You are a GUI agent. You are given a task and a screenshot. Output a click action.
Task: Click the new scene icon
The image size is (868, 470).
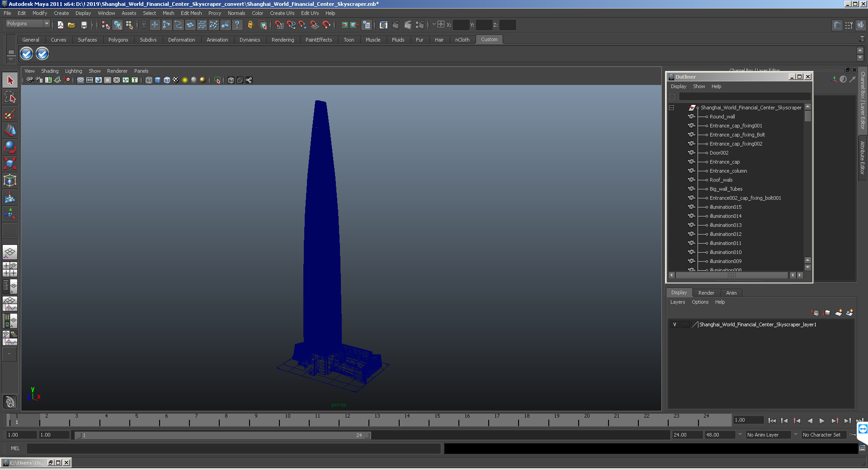click(60, 25)
